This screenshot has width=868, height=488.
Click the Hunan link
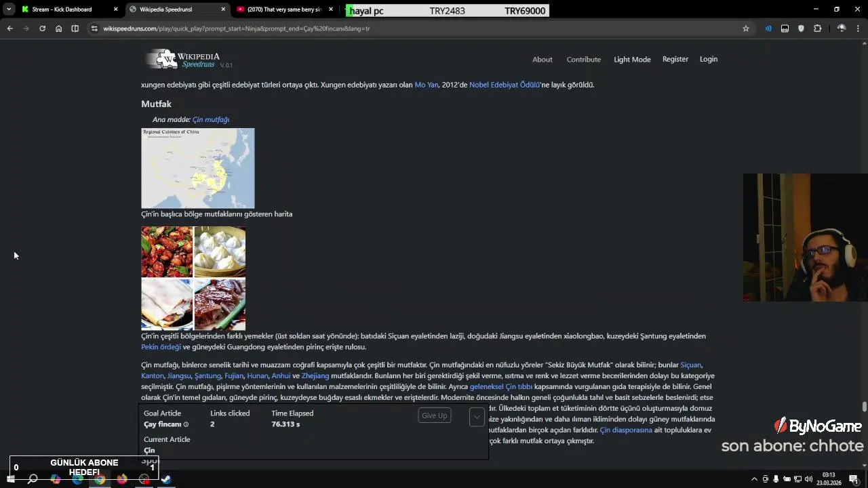(x=258, y=375)
